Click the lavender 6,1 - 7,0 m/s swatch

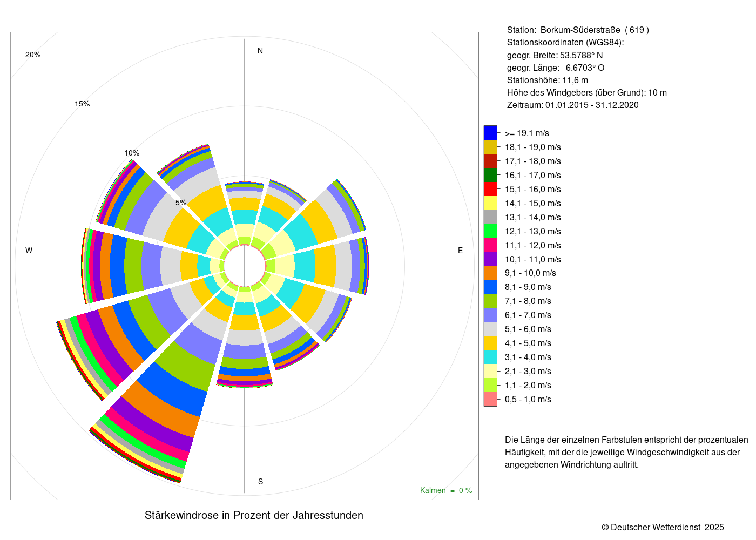(x=490, y=315)
